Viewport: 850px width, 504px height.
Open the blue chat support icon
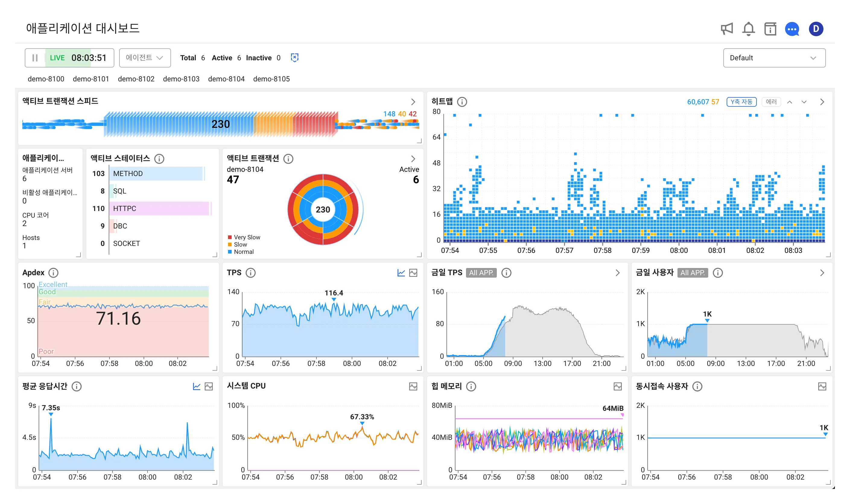[791, 29]
